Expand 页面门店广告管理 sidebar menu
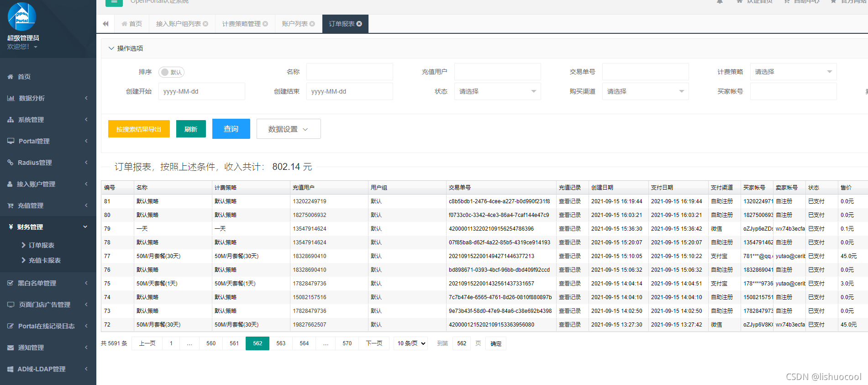Screen dimensions: 868x385 tap(48, 305)
